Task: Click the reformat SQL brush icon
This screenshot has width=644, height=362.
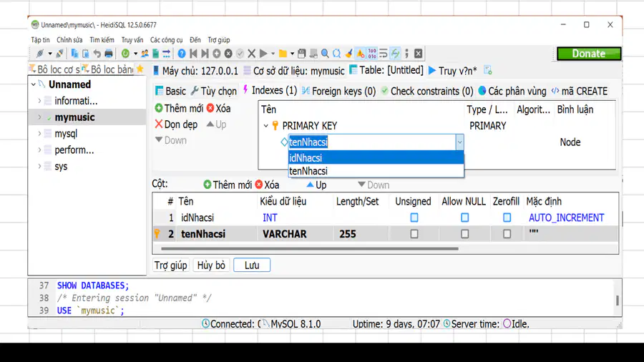Action: (x=348, y=54)
